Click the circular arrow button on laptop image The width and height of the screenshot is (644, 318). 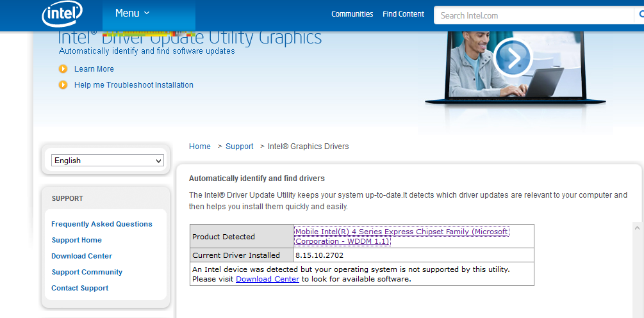[x=513, y=58]
